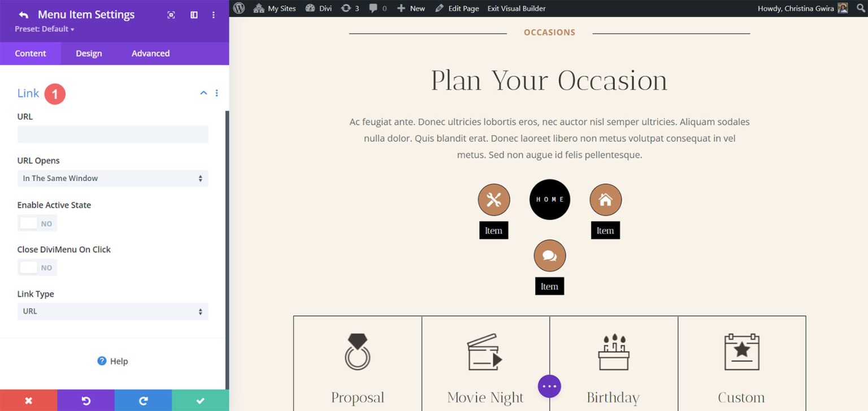
Task: Click the black HOME circle button
Action: tap(549, 199)
